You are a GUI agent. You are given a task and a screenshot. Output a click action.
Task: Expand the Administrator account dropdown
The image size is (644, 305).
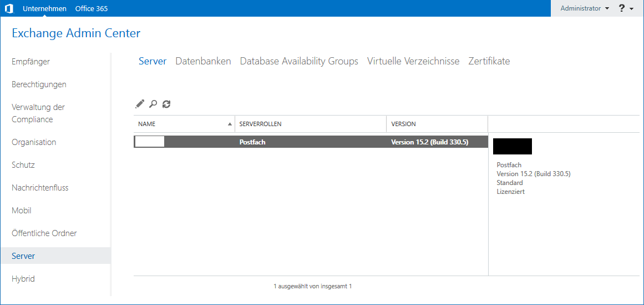[585, 8]
